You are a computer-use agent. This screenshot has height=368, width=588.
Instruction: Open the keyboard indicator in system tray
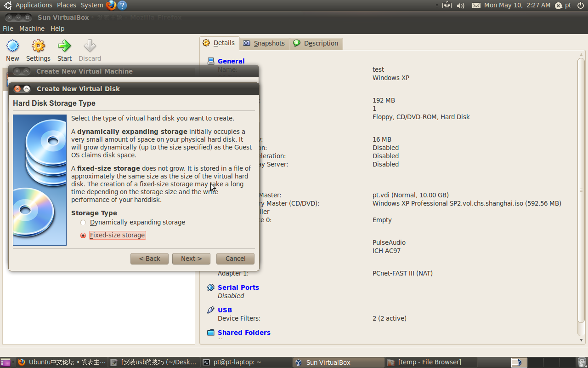[447, 5]
